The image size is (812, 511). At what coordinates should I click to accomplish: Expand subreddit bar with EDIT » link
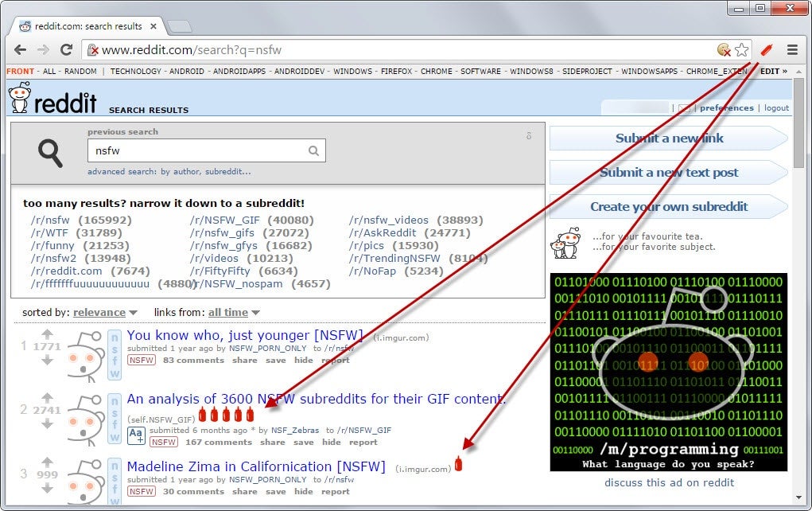coord(774,71)
